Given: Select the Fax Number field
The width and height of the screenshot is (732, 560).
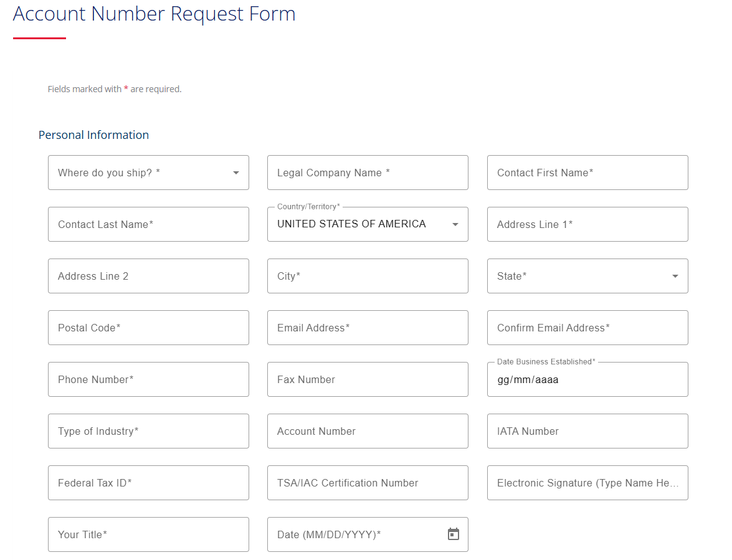Looking at the screenshot, I should click(x=368, y=379).
